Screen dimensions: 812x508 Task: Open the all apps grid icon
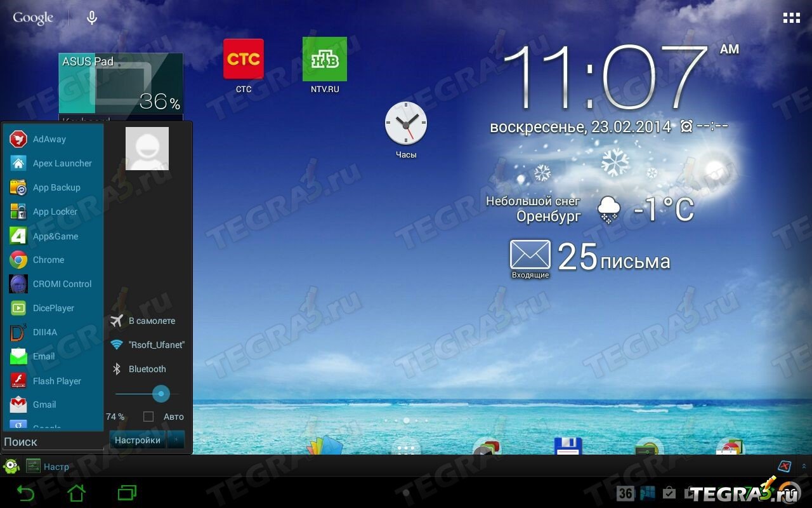click(791, 18)
